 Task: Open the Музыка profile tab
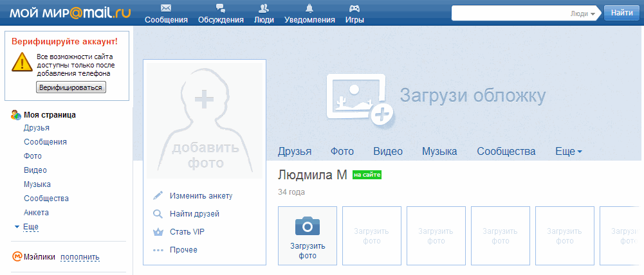click(x=439, y=152)
